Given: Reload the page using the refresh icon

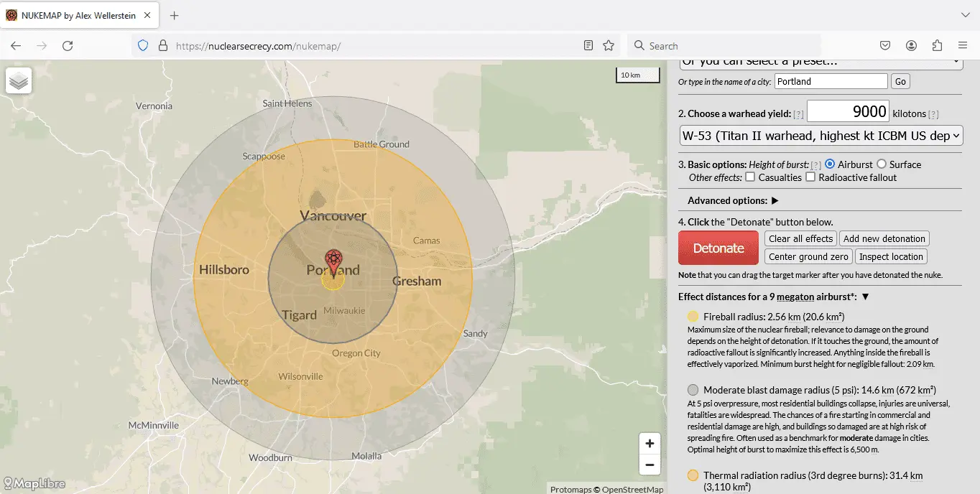Looking at the screenshot, I should 68,45.
